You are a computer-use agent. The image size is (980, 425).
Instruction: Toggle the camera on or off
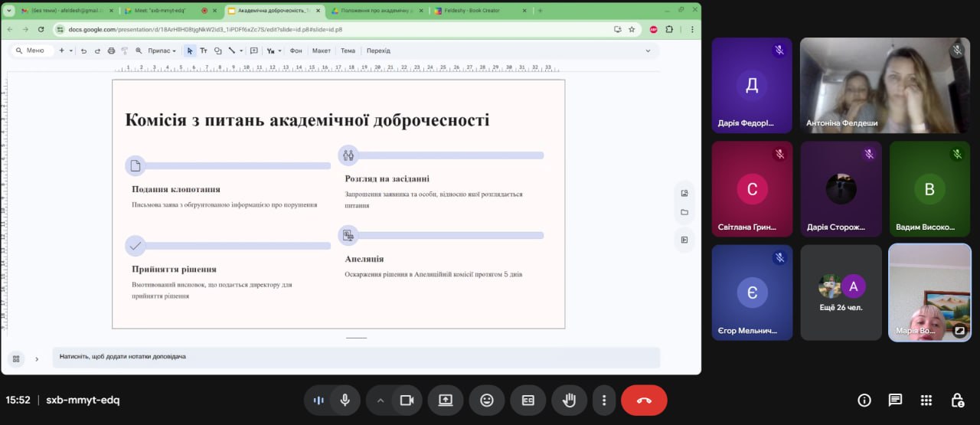coord(407,400)
